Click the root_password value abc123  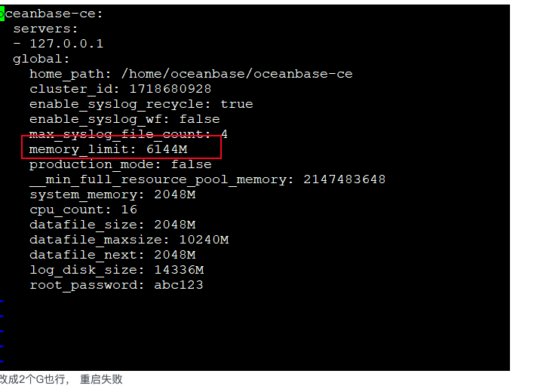coord(179,285)
